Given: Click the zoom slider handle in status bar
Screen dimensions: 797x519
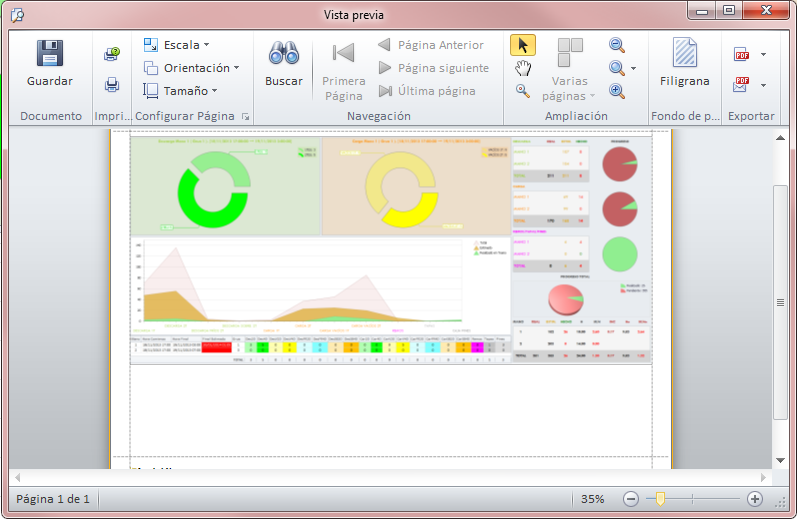Looking at the screenshot, I should click(x=660, y=498).
